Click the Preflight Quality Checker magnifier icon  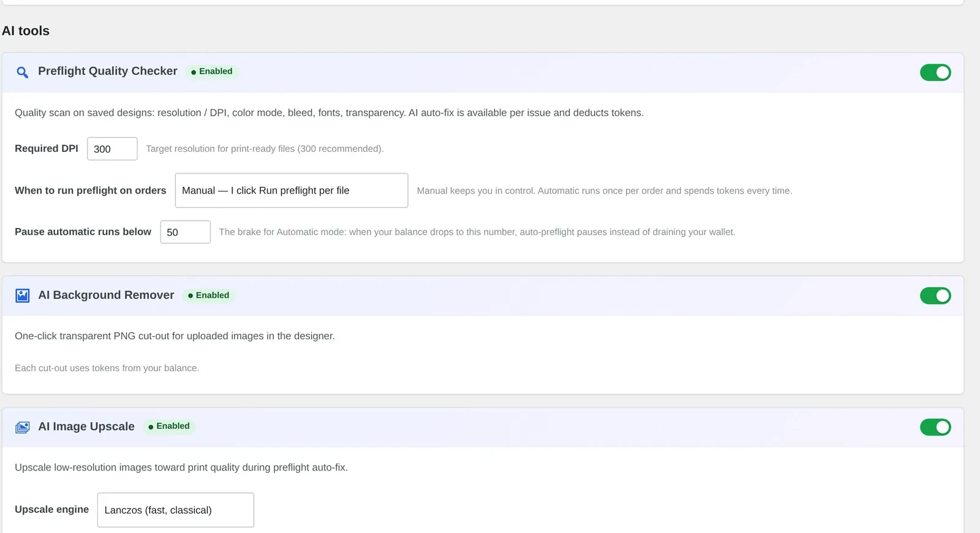tap(23, 72)
